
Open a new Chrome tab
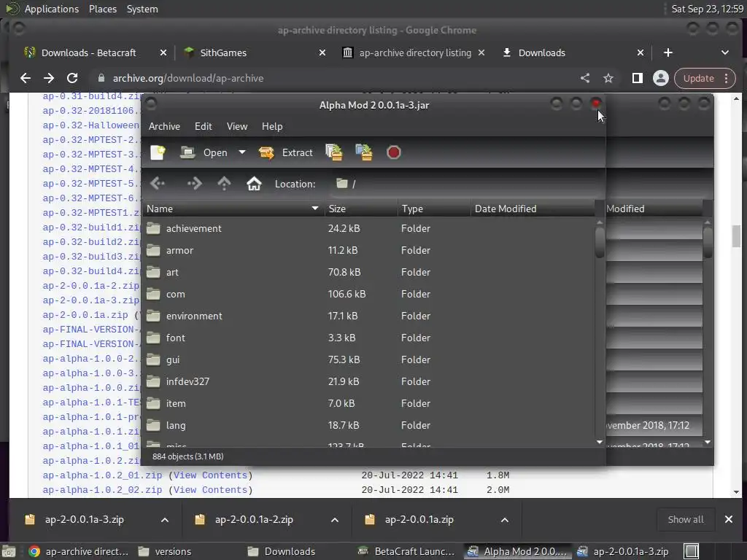[668, 52]
